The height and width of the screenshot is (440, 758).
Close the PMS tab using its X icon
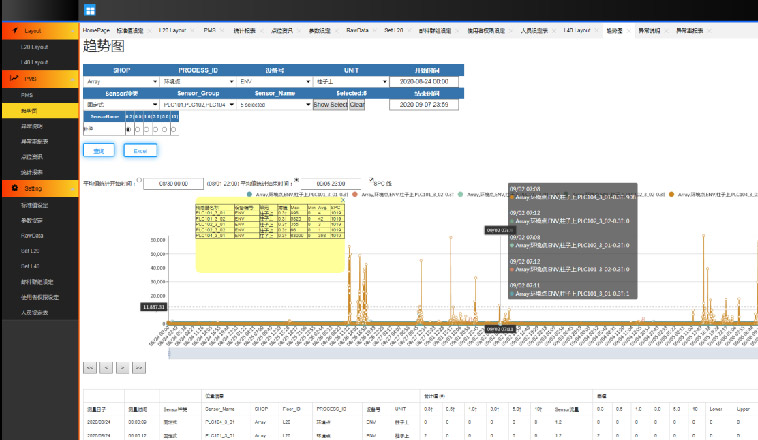[222, 32]
